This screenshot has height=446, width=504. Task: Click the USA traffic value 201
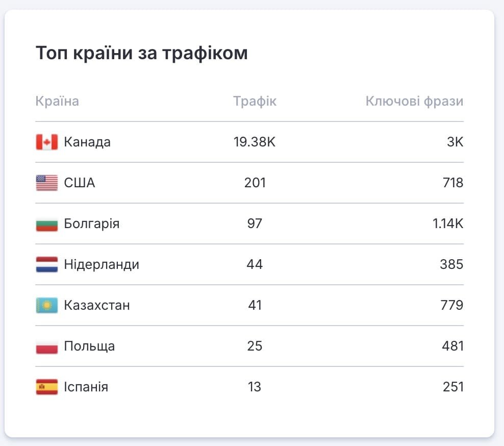(x=255, y=183)
